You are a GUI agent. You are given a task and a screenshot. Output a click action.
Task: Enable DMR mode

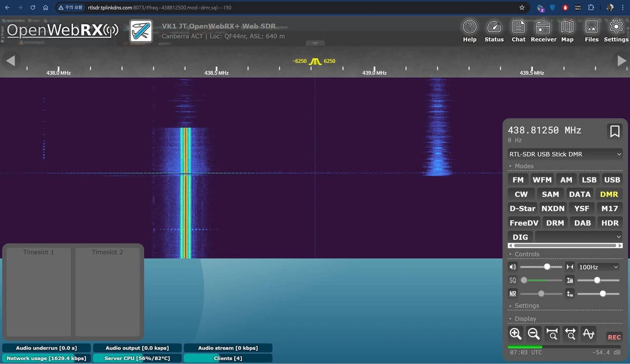coord(609,194)
